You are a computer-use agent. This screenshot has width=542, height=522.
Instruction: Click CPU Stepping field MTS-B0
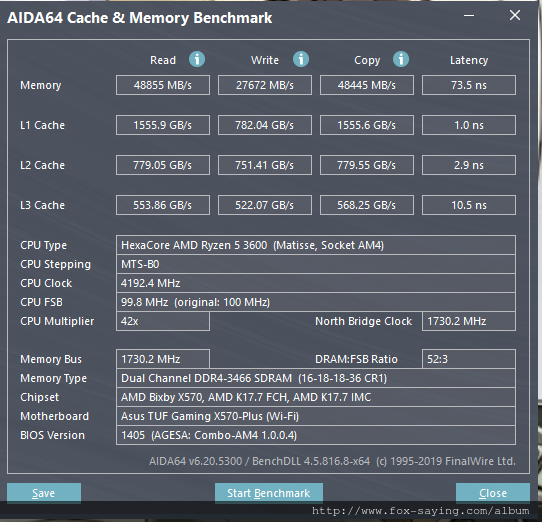pos(316,264)
